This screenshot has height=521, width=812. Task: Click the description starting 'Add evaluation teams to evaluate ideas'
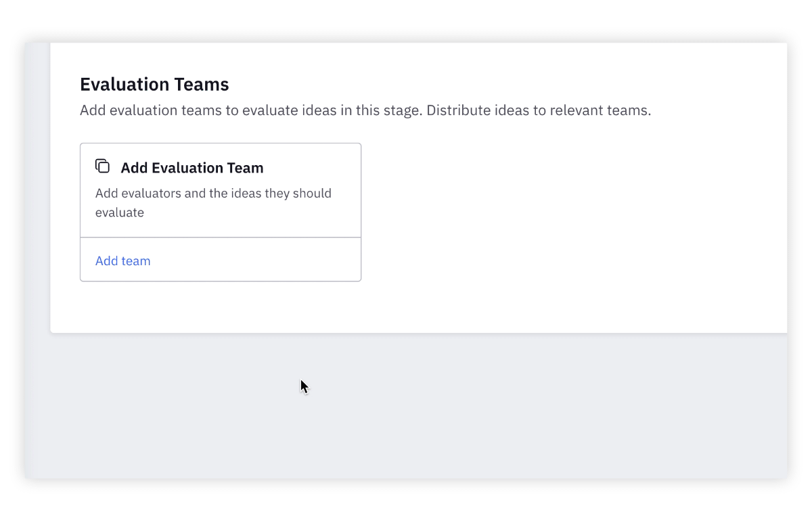365,110
